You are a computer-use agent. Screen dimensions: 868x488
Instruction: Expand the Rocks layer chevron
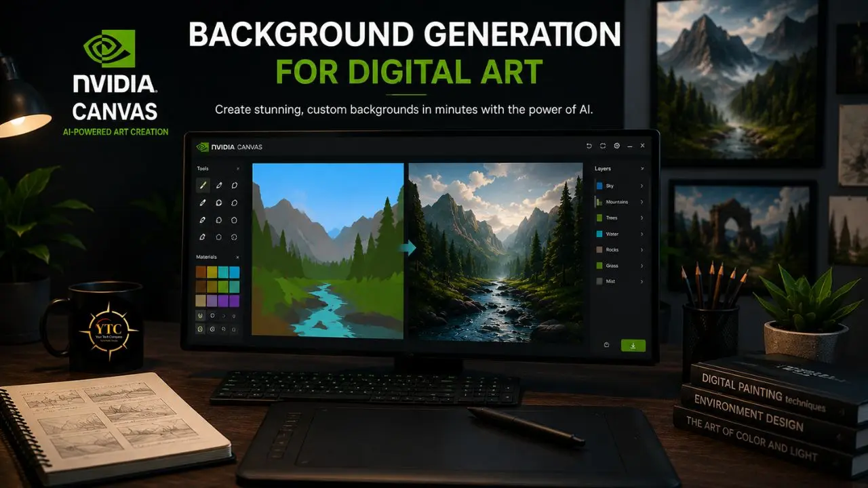(x=642, y=249)
